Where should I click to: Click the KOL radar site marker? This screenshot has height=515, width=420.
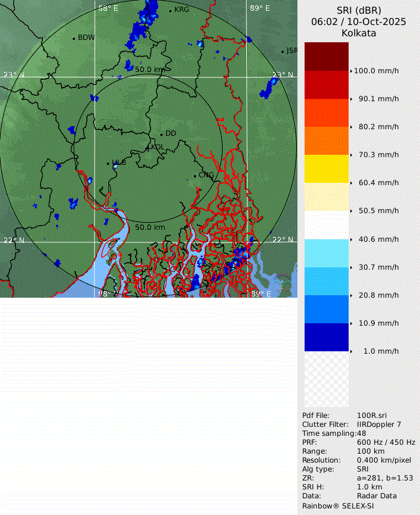point(148,147)
